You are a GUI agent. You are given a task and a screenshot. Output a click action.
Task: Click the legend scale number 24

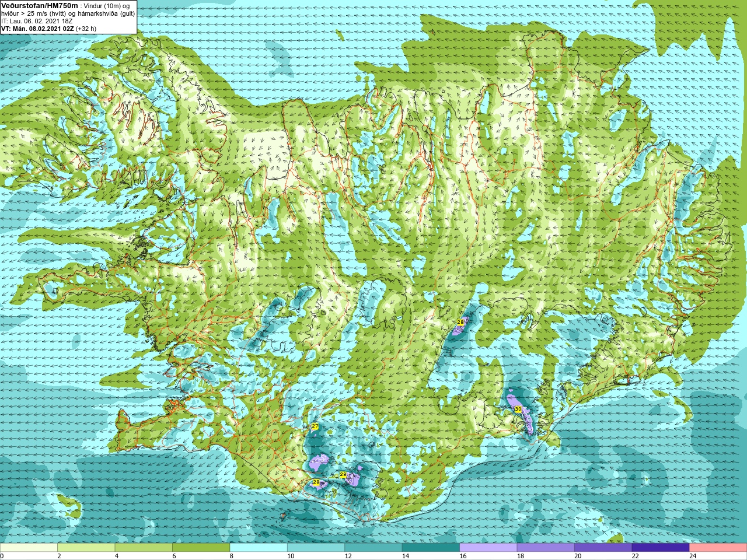pyautogui.click(x=693, y=556)
